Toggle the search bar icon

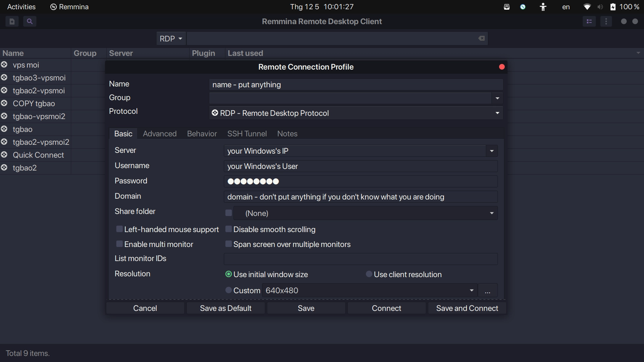(30, 21)
